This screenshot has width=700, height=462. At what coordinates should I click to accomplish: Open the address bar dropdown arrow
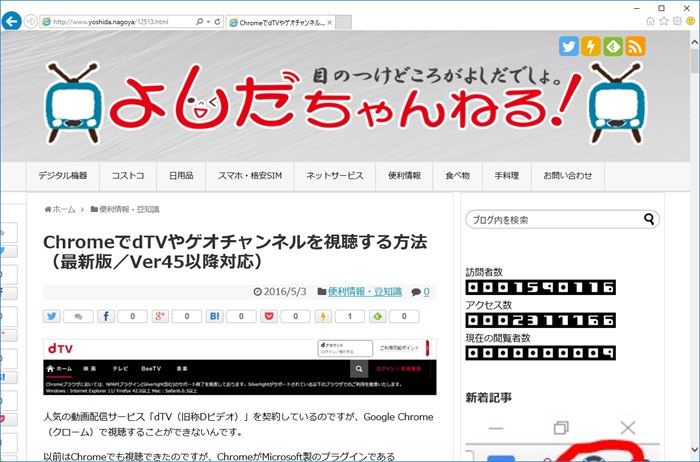(x=208, y=22)
